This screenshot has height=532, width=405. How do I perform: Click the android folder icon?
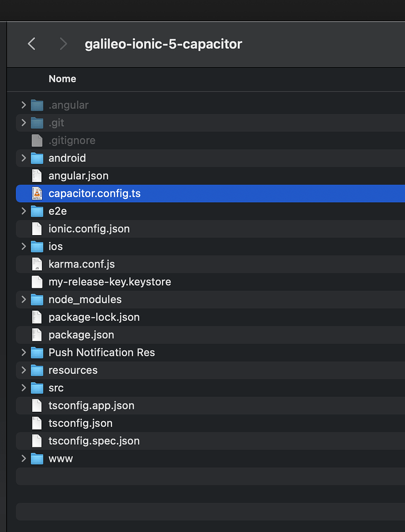coord(36,158)
